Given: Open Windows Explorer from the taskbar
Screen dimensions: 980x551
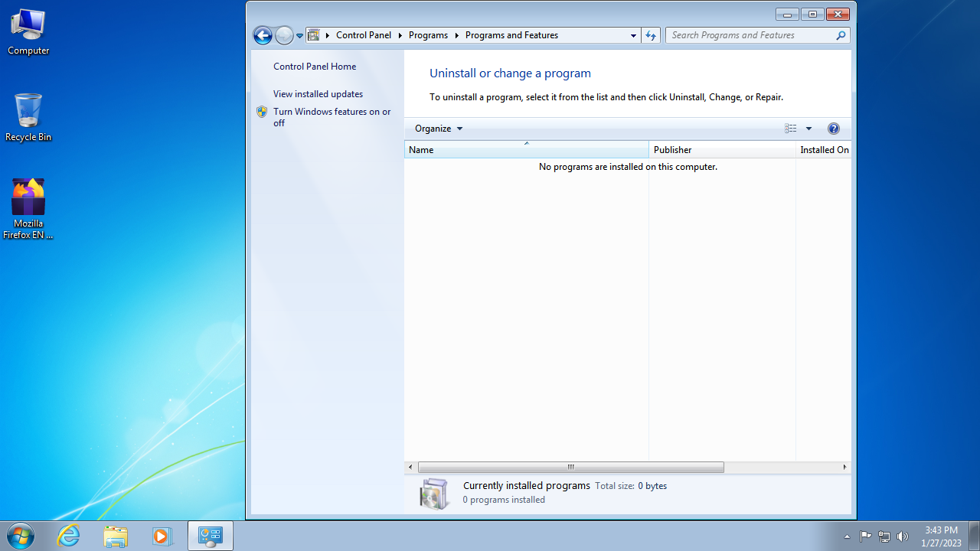Looking at the screenshot, I should click(x=116, y=536).
